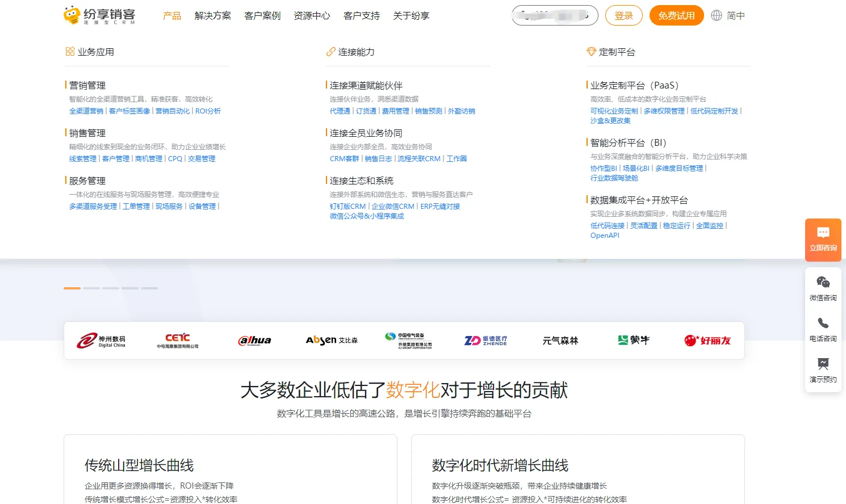846x504 pixels.
Task: Open the 行业数据驾驶舱 link
Action: pos(614,178)
